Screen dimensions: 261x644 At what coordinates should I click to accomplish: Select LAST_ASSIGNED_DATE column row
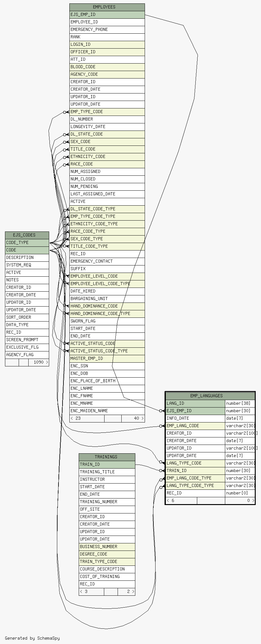click(107, 194)
